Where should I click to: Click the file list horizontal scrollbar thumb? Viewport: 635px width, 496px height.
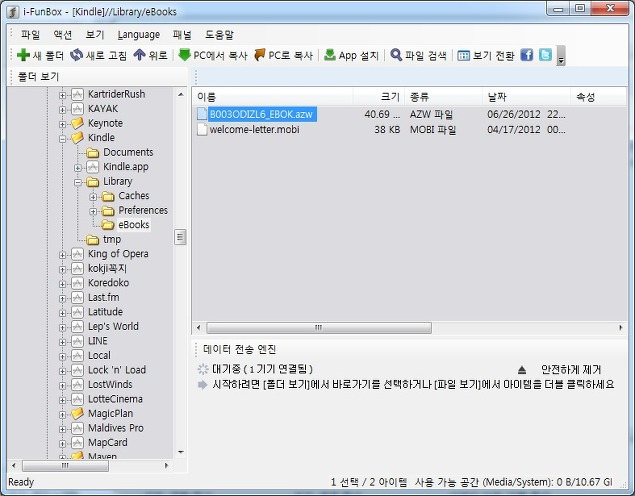click(319, 327)
